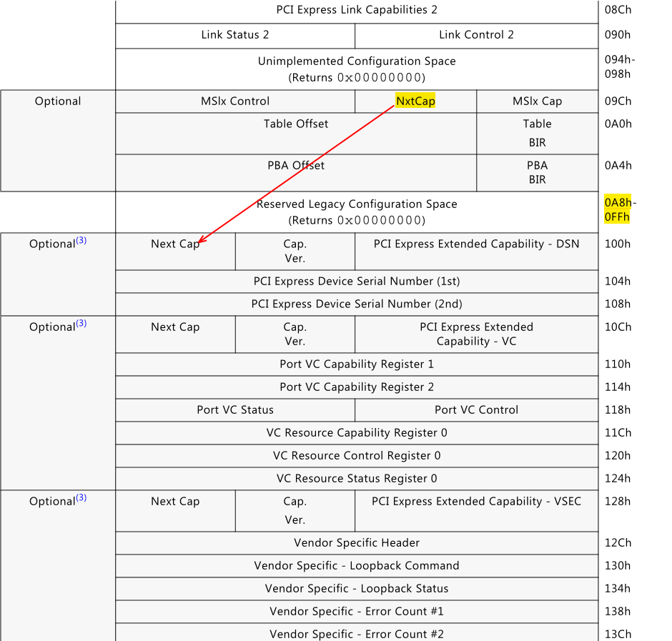Screen dimensions: 672x641
Task: Click the highlighted NxtCap cell
Action: [x=416, y=101]
